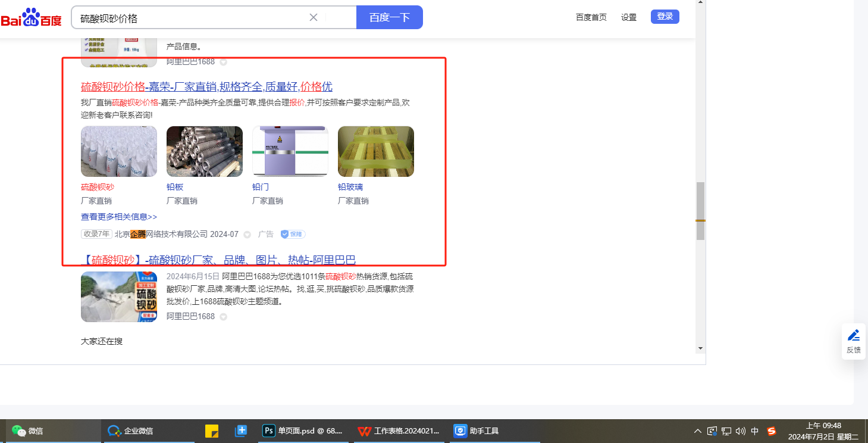Open the blue plus taskbar app icon

(242, 431)
